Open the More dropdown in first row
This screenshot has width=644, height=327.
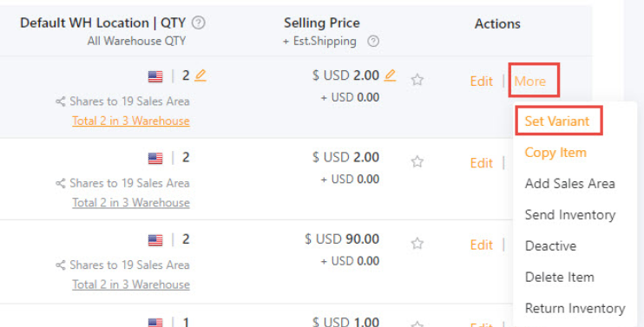(x=530, y=81)
